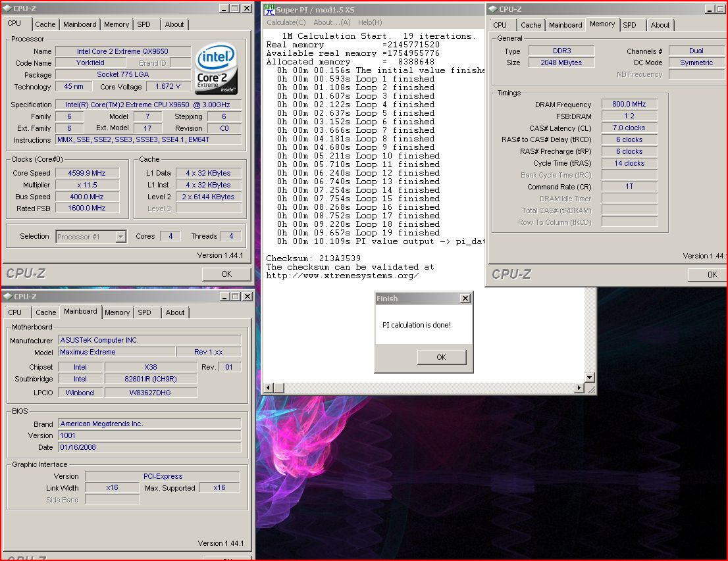This screenshot has height=561, width=728.
Task: Click the Super PI title bar icon
Action: click(x=270, y=9)
